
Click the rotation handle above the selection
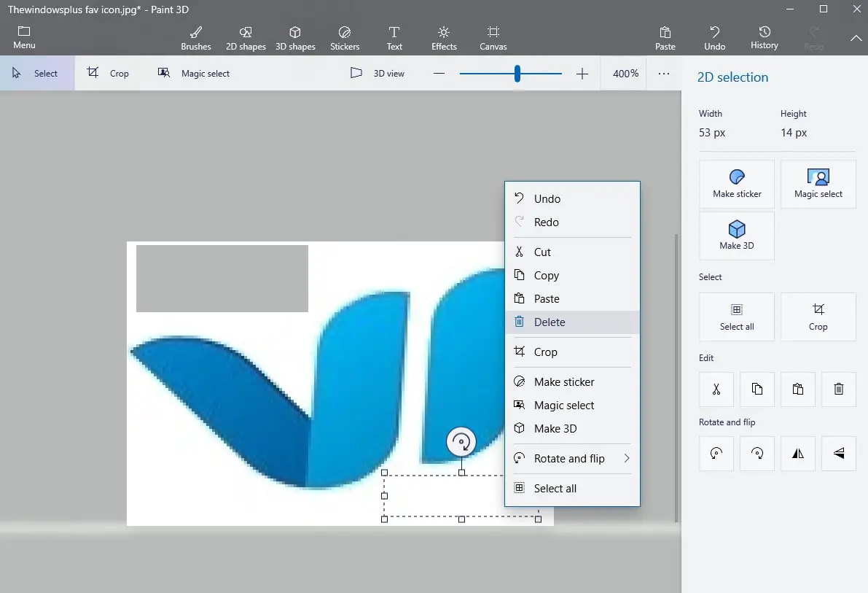click(461, 442)
